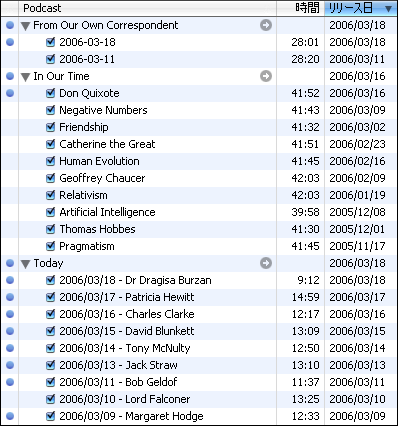Toggle the Negative Numbers checkbox
This screenshot has width=398, height=426.
[50, 110]
